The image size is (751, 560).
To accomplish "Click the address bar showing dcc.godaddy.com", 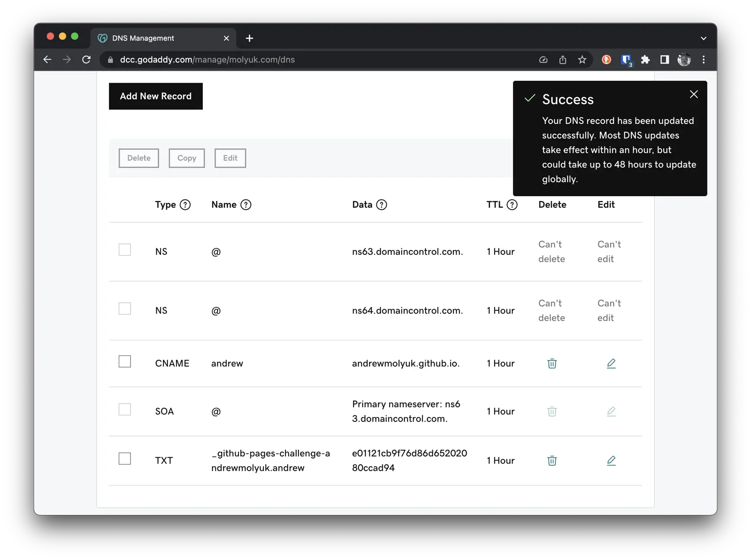I will [207, 60].
